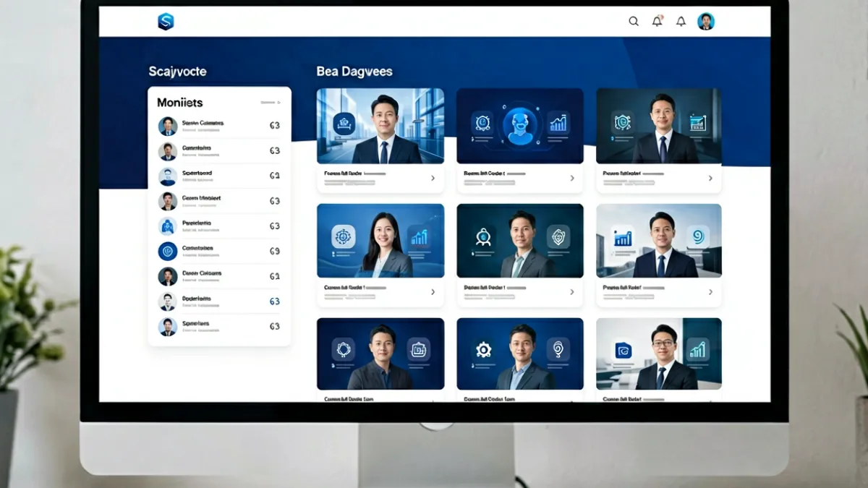Open the glass-building man card thumbnail
This screenshot has height=488, width=868.
coord(380,126)
